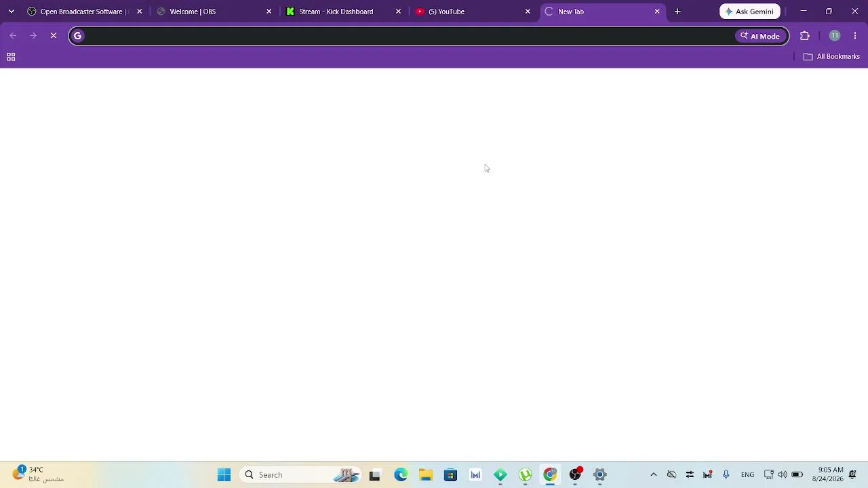Open the blue M app on taskbar
Viewport: 868px width, 488px height.
475,474
